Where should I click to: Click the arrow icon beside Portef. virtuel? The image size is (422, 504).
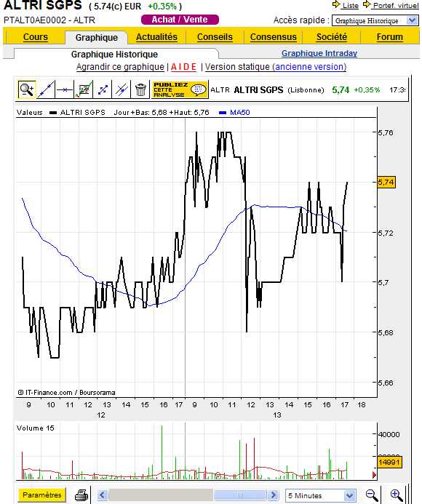click(367, 4)
